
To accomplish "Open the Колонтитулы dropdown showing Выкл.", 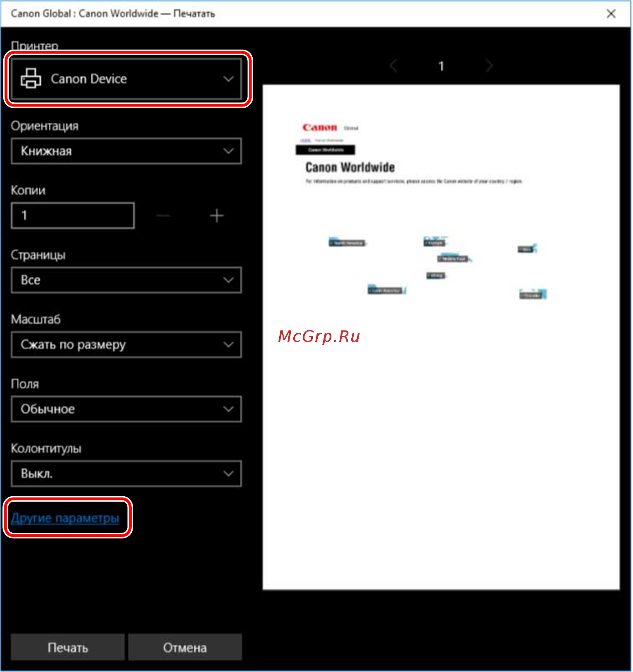I will click(126, 473).
